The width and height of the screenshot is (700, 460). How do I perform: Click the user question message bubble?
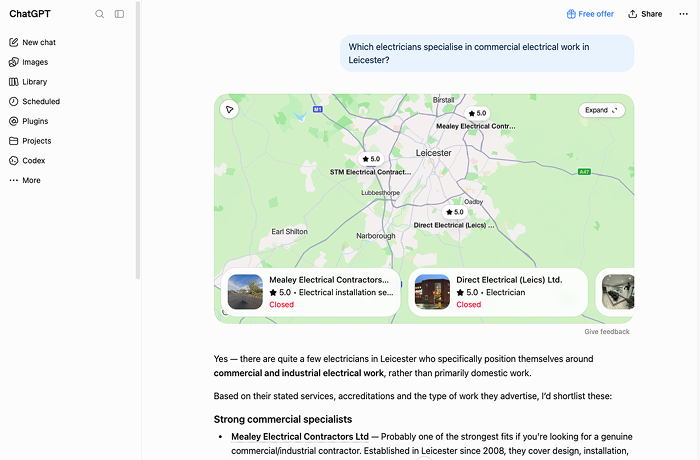pyautogui.click(x=487, y=53)
